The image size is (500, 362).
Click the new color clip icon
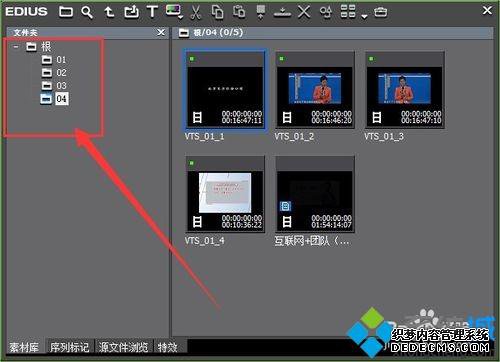pyautogui.click(x=173, y=10)
